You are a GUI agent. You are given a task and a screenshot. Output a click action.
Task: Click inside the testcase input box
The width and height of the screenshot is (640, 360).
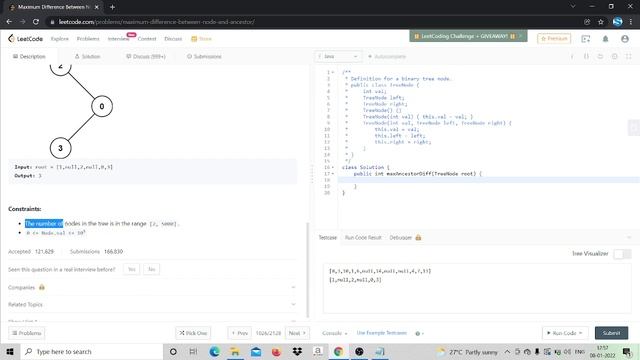tap(477, 288)
